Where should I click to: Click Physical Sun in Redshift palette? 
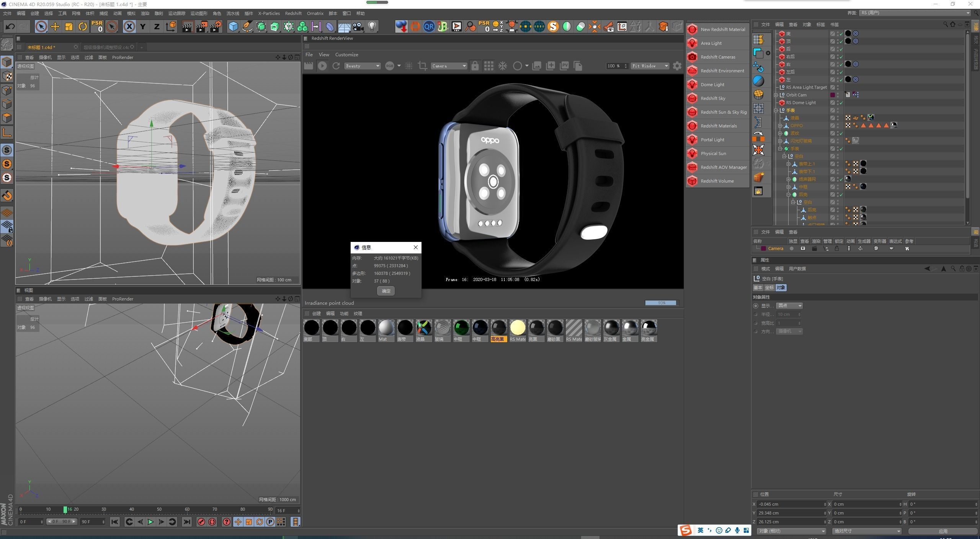(x=717, y=154)
